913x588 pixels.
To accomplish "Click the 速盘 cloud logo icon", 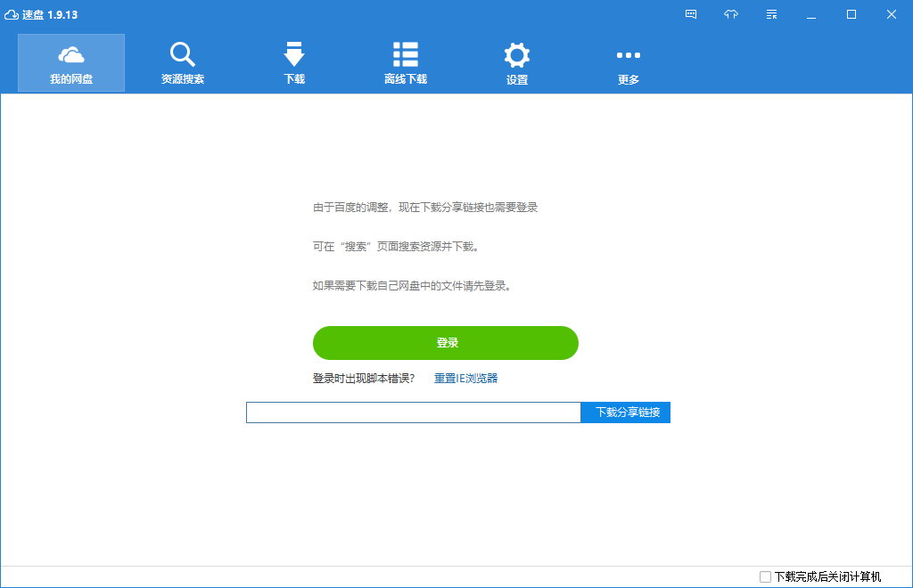I will pos(12,14).
